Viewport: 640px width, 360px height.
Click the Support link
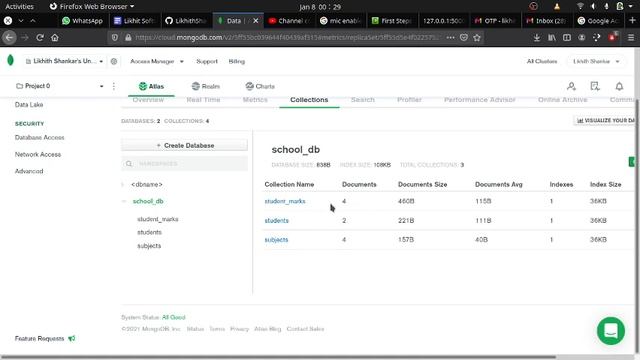tap(207, 61)
